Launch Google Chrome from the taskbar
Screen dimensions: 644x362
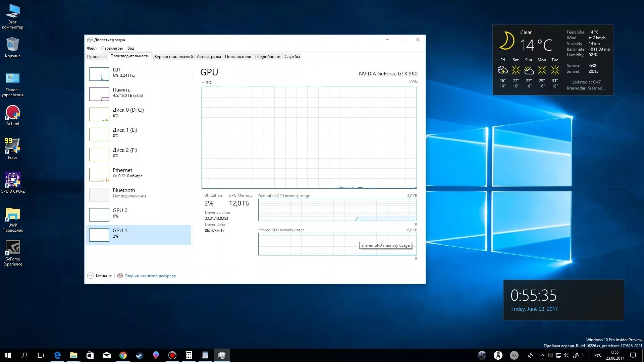[x=123, y=355]
